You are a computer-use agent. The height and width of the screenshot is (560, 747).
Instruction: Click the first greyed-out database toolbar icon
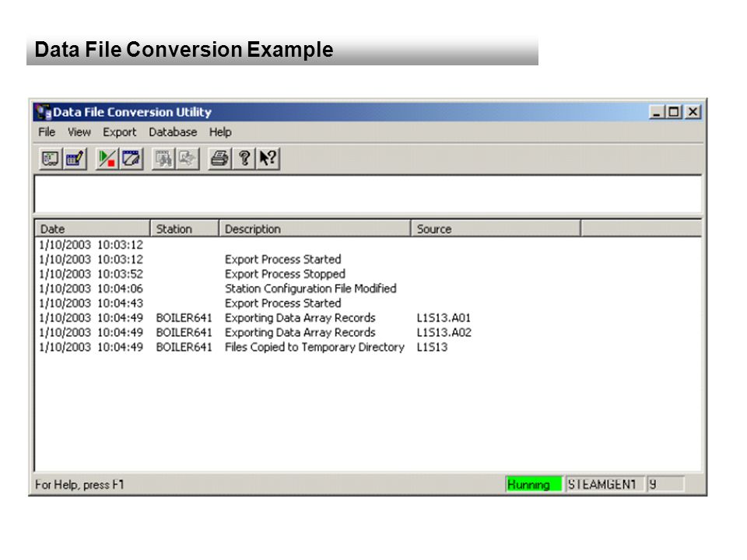[x=163, y=159]
